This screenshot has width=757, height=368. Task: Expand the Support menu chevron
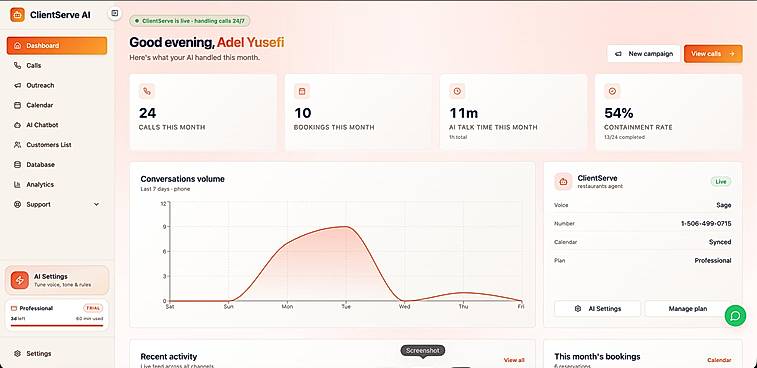[x=96, y=204]
